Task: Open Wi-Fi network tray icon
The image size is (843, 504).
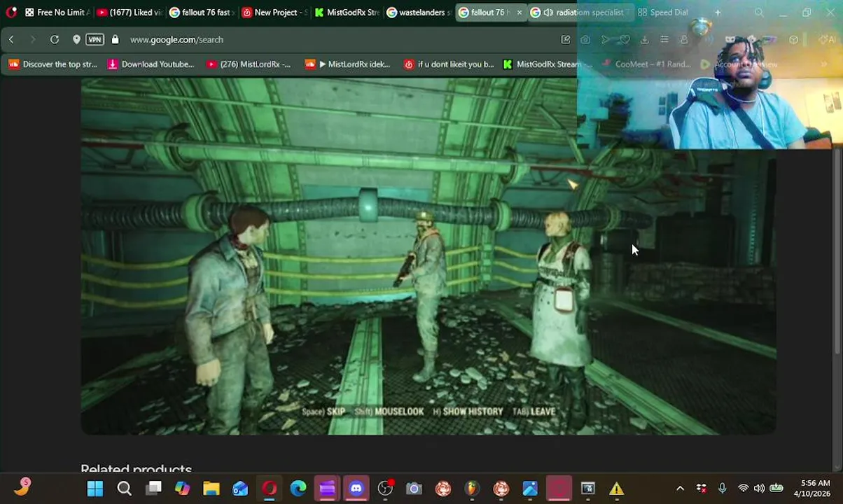Action: coord(743,489)
